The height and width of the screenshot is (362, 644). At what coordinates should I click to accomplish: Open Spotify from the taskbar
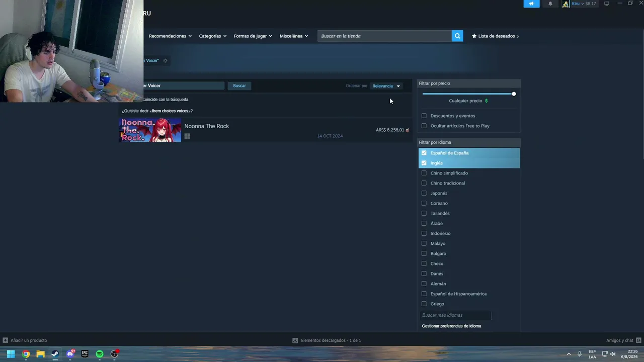(x=100, y=354)
